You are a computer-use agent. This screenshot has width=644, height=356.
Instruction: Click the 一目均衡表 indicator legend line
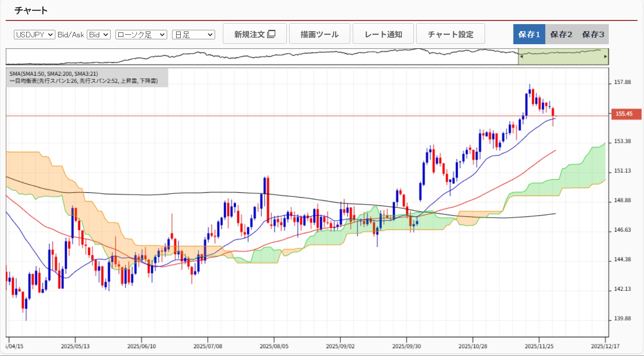coord(84,81)
